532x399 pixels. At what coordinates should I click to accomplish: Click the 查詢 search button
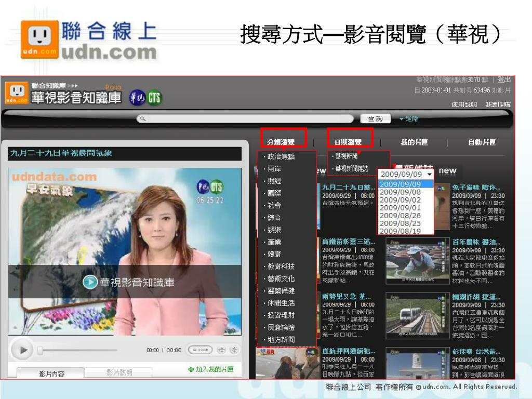pos(376,118)
